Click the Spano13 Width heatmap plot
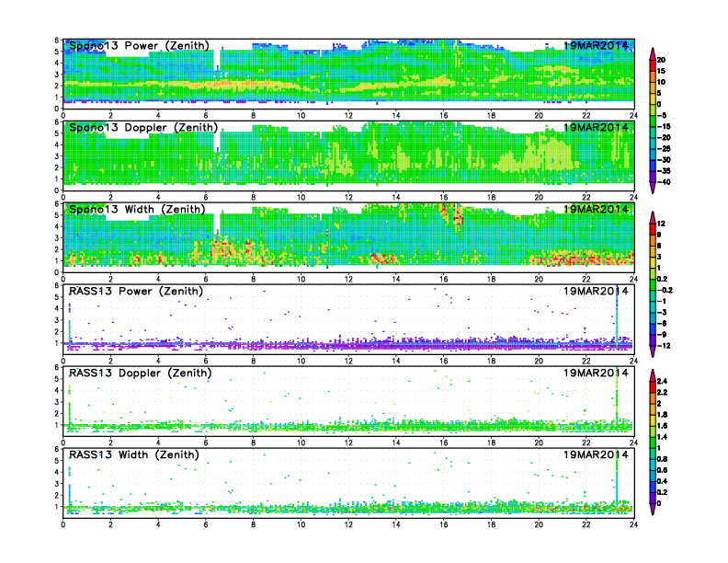 tap(348, 237)
